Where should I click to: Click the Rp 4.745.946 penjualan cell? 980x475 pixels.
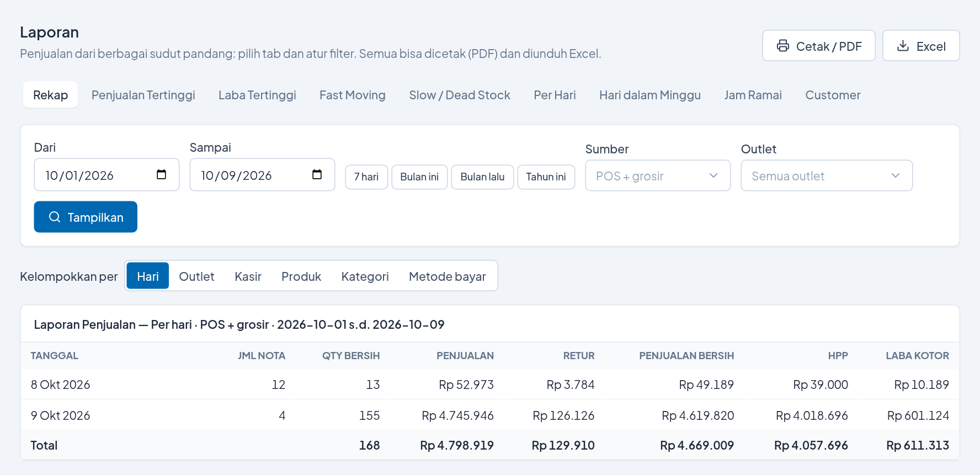pyautogui.click(x=457, y=415)
